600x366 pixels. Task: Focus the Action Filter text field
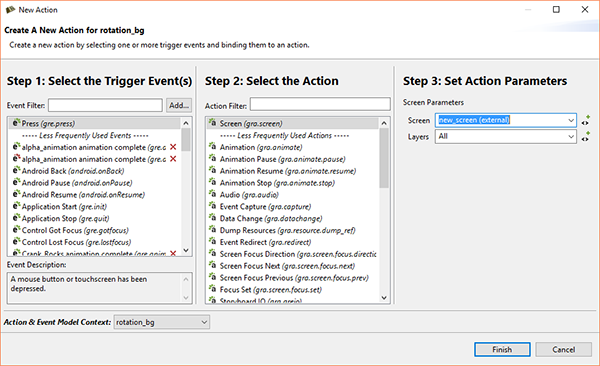320,104
